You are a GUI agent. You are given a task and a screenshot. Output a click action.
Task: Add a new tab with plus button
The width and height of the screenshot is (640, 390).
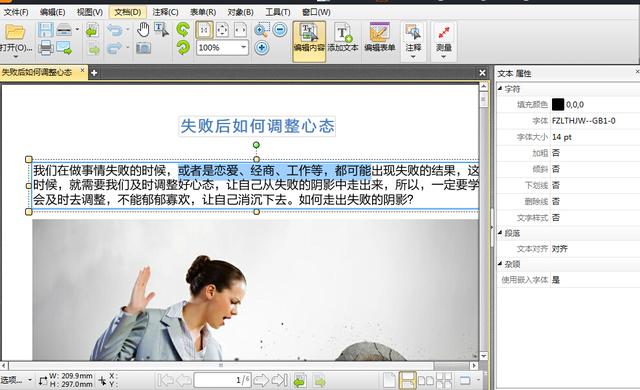pos(94,73)
